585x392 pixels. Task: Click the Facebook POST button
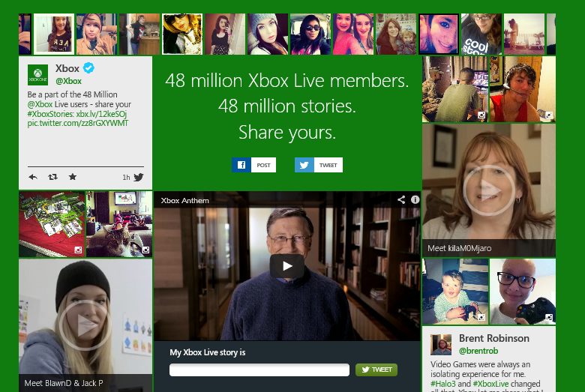[x=253, y=165]
